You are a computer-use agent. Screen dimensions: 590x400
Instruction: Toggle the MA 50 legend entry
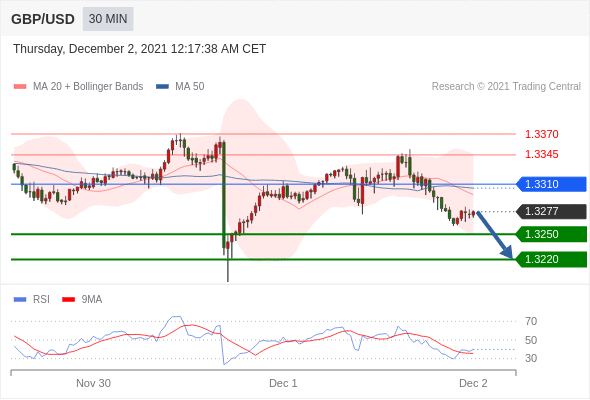point(180,87)
